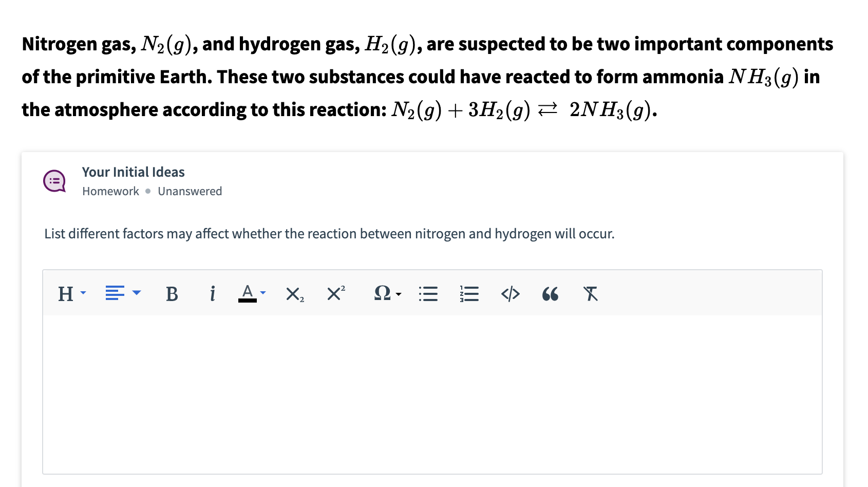This screenshot has height=487, width=868.
Task: Open the text alignment dropdown
Action: [123, 293]
